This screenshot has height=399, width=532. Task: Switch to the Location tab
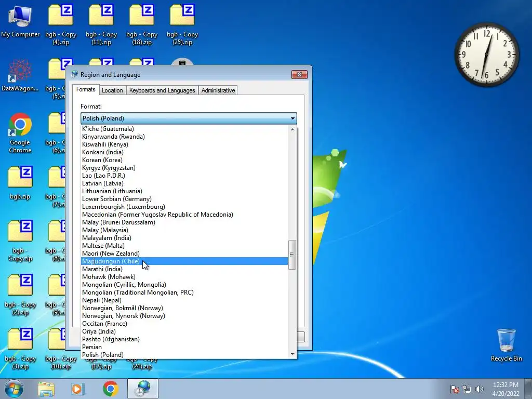pyautogui.click(x=112, y=90)
